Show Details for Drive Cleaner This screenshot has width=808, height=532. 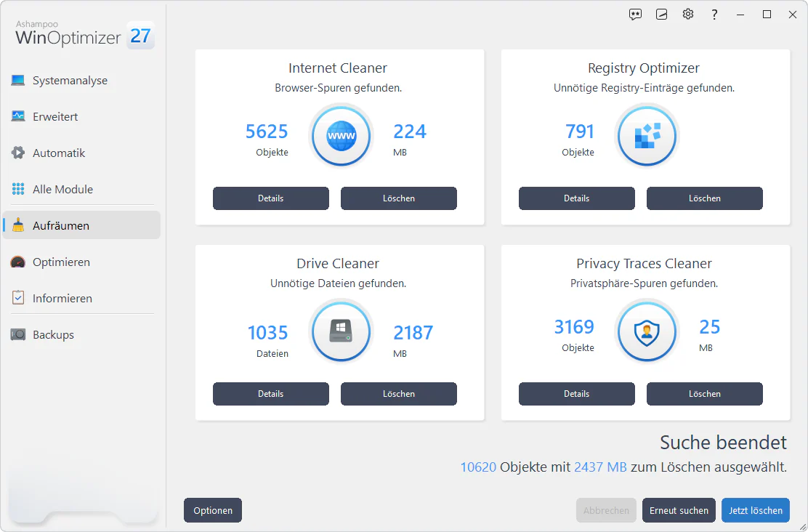(270, 393)
